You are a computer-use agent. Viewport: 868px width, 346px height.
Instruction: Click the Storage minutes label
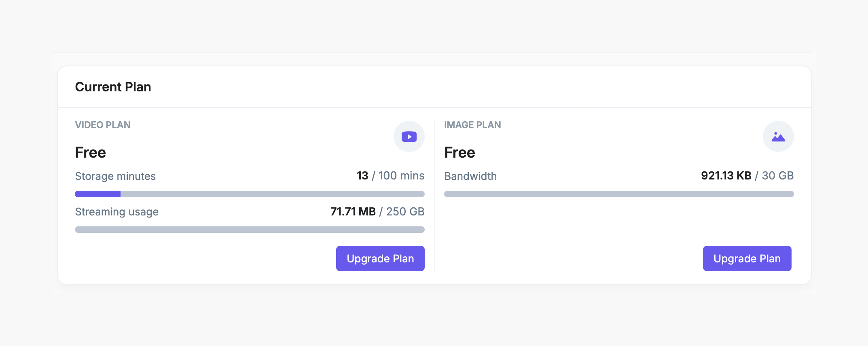(115, 176)
